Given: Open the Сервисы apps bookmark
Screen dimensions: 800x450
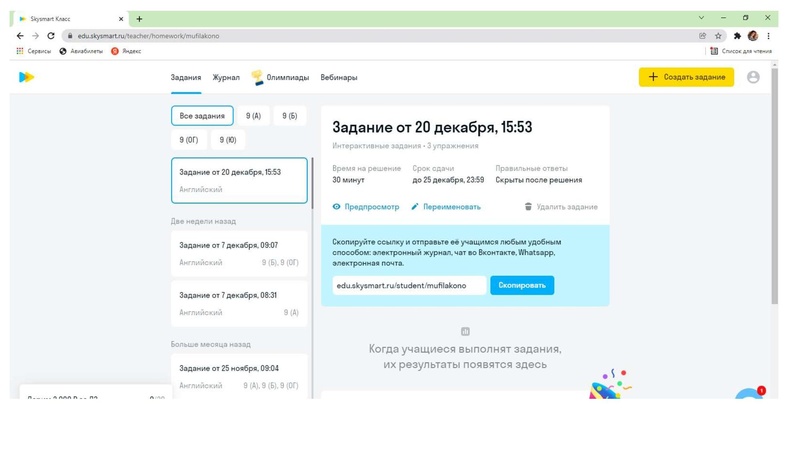Looking at the screenshot, I should 34,51.
